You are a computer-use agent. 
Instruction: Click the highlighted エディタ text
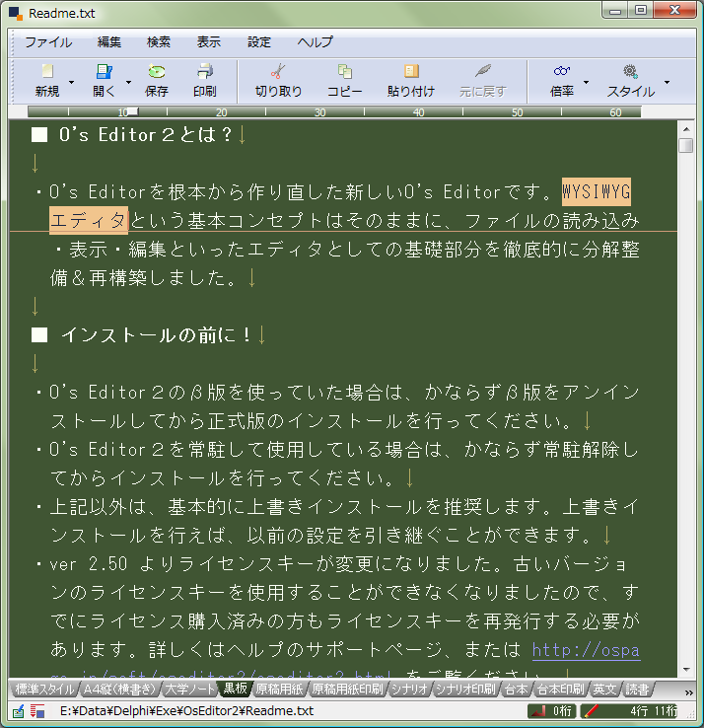[89, 220]
